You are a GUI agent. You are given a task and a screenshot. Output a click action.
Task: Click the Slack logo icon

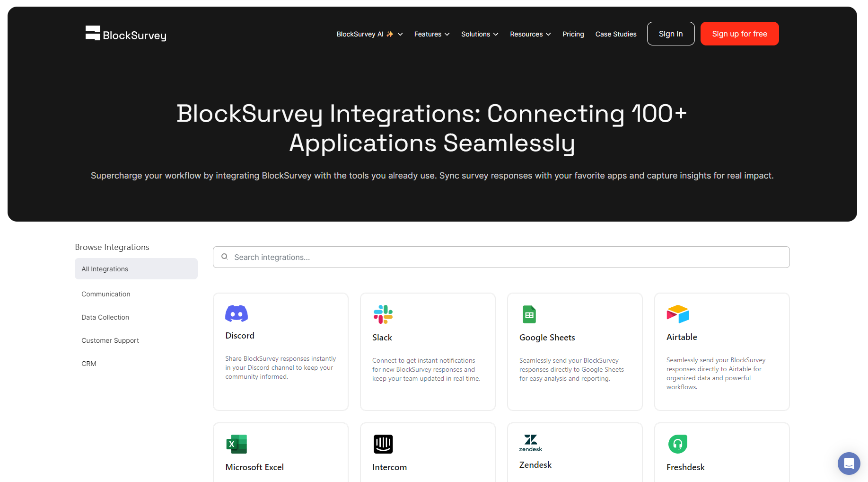[x=383, y=314]
